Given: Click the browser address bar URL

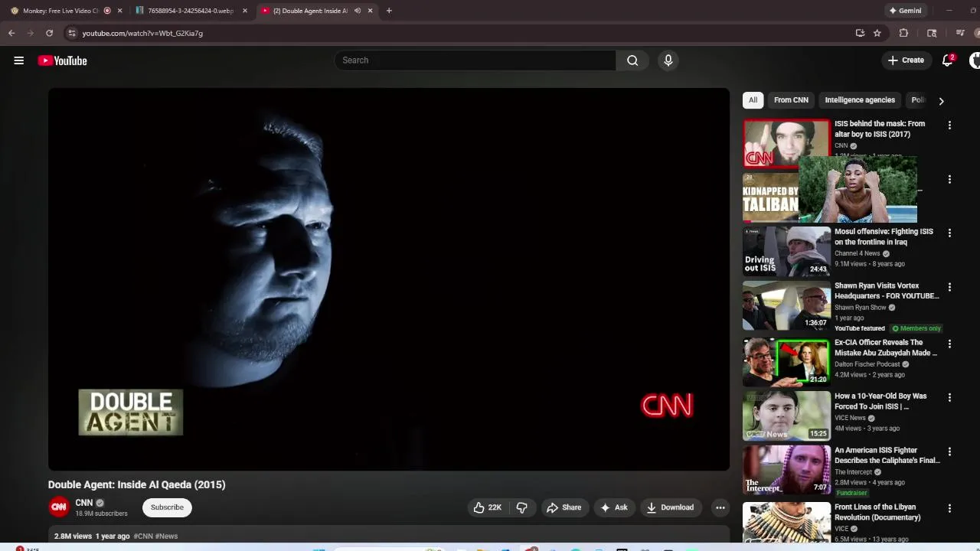Looking at the screenshot, I should point(142,33).
